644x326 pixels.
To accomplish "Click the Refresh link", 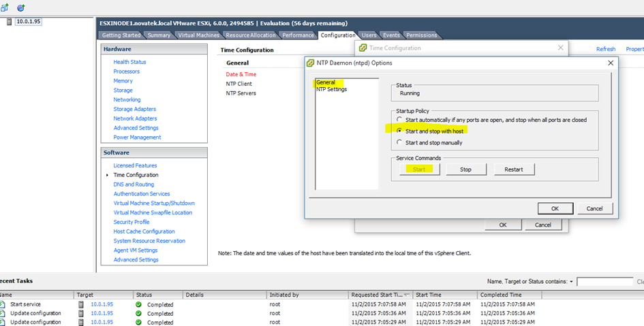I will pos(606,49).
